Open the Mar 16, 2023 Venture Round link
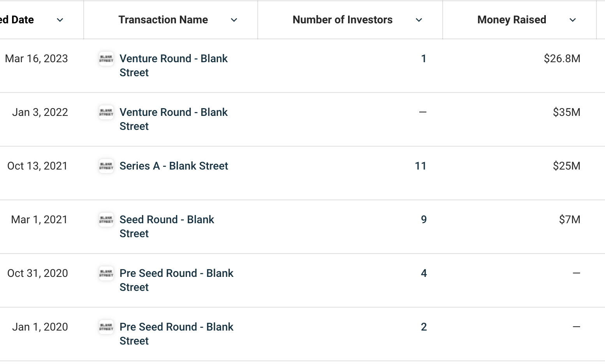The image size is (605, 364). [174, 66]
